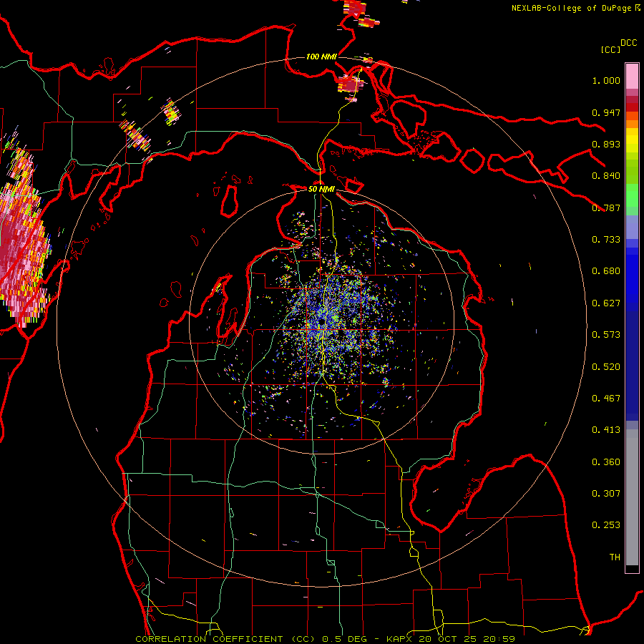Click the 0.893 scale value
This screenshot has height=644, width=644.
tap(606, 144)
